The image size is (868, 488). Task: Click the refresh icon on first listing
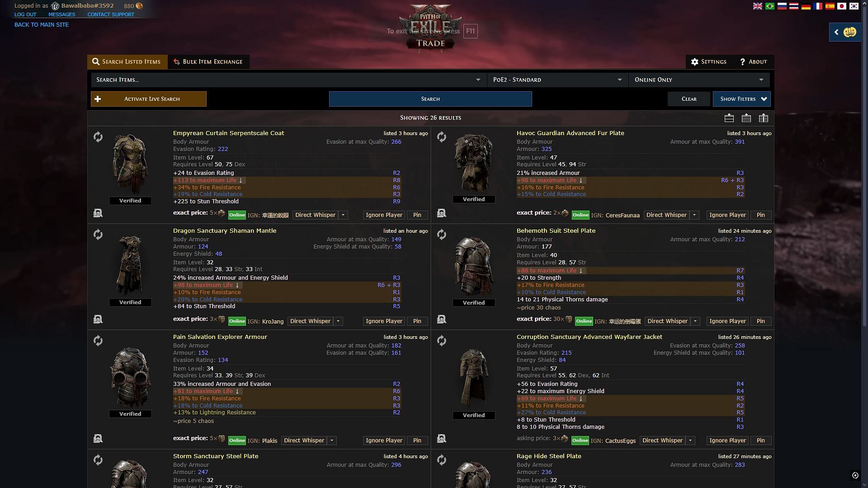click(98, 136)
